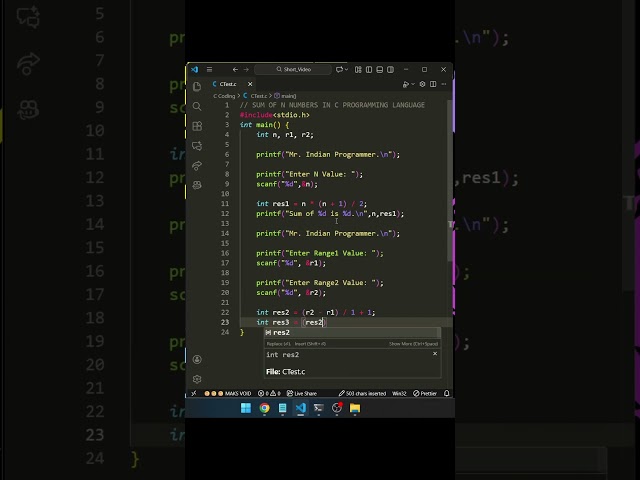
Task: Open the Copilot face icon in activity bar
Action: coord(197,185)
